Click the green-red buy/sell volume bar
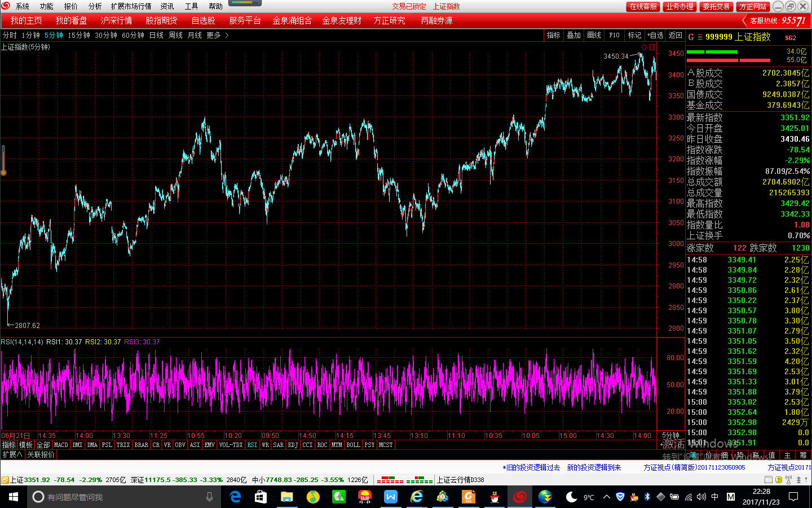812x508 pixels. coord(729,56)
